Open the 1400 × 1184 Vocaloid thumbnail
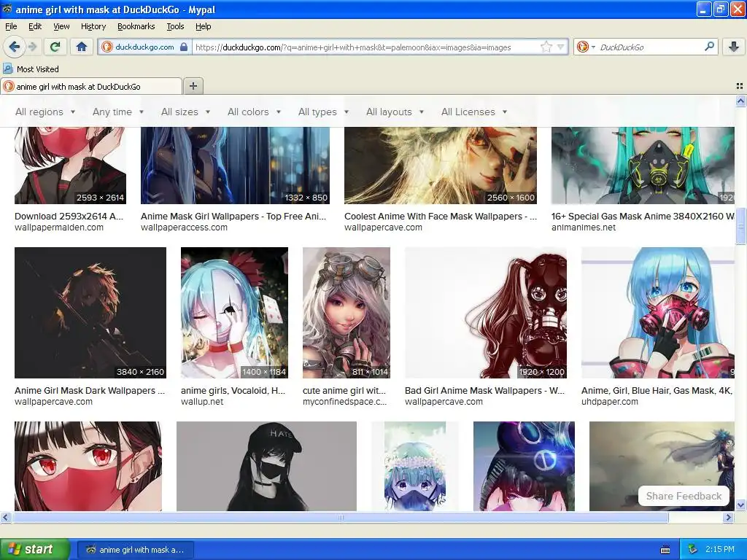Image resolution: width=747 pixels, height=560 pixels. 234,313
